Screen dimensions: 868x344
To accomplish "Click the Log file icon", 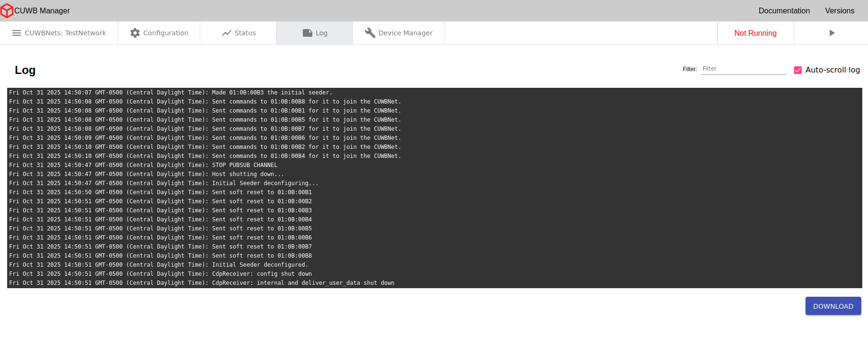I will (x=308, y=33).
